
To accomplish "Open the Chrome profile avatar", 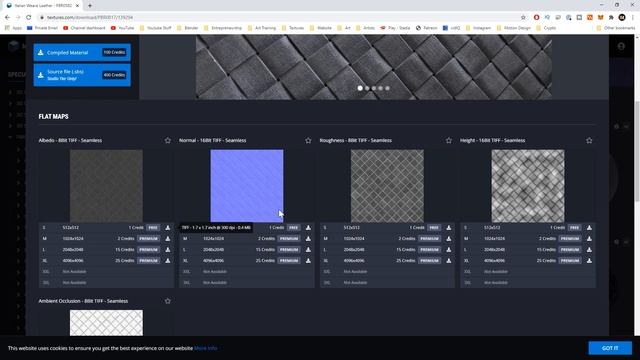I will pos(622,18).
